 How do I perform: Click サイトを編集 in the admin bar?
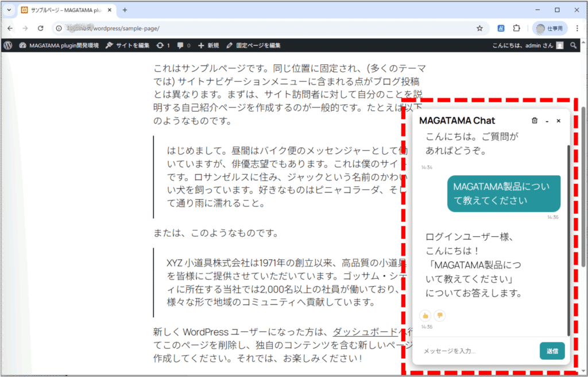(127, 45)
